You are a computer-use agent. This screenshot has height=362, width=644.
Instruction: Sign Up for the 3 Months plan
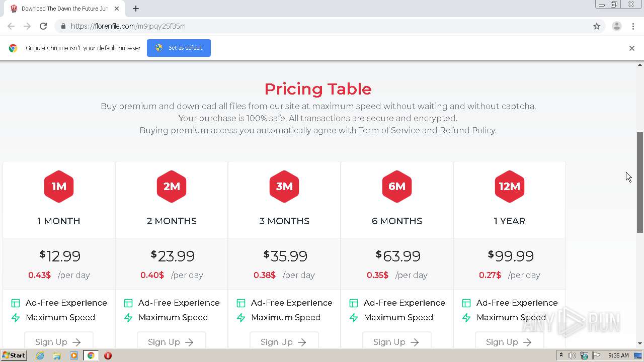[284, 341]
